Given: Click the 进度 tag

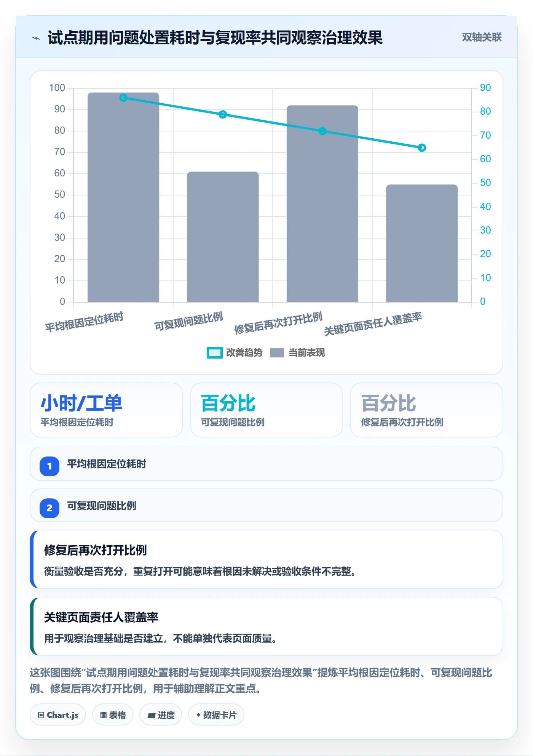Looking at the screenshot, I should pos(161,715).
